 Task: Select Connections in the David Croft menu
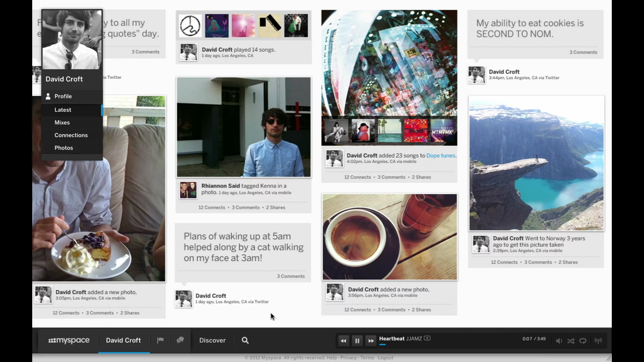coord(71,135)
